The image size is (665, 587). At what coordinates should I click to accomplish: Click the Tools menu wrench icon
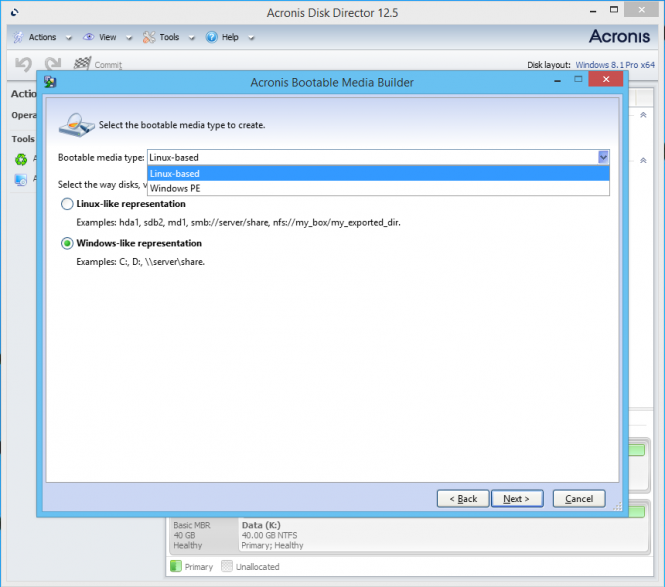click(149, 37)
